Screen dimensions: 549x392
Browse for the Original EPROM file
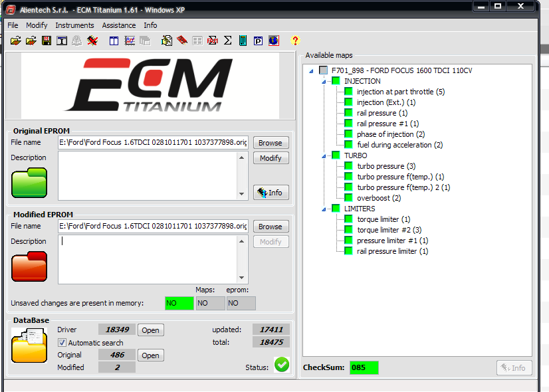pos(271,143)
